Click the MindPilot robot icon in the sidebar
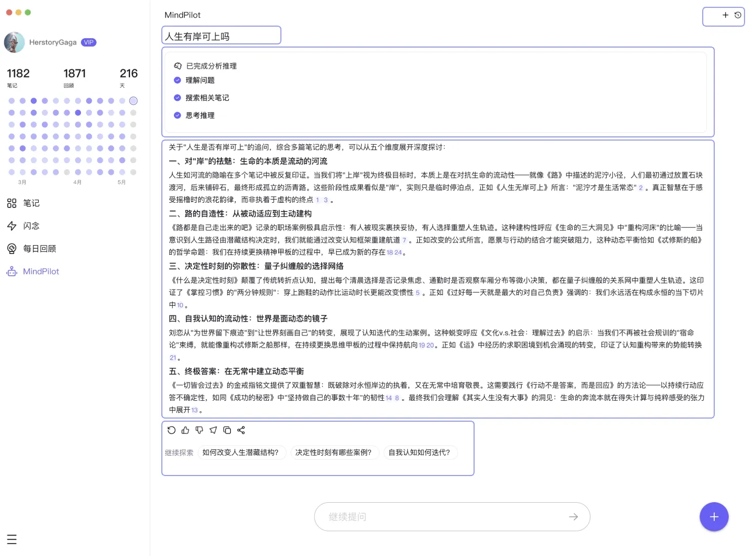 pos(12,272)
